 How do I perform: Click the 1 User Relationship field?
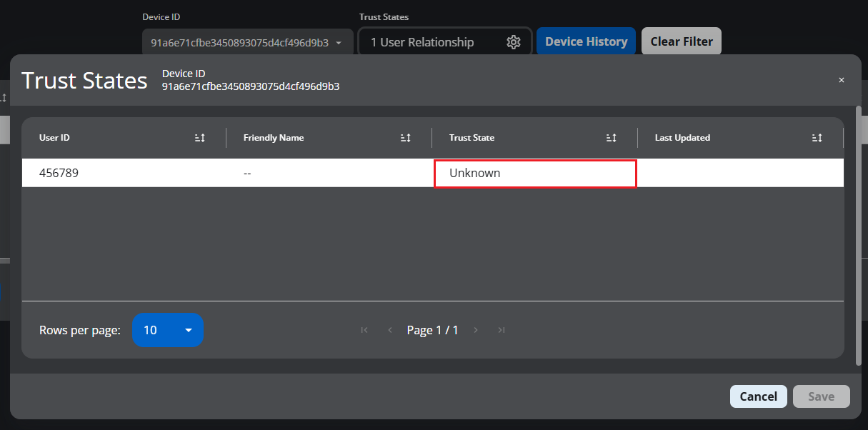445,42
